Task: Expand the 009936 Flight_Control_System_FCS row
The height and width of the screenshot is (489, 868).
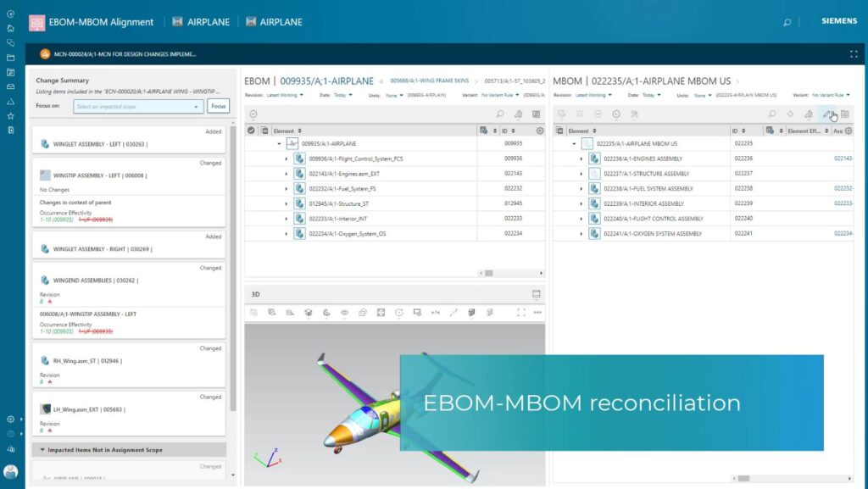Action: 287,158
